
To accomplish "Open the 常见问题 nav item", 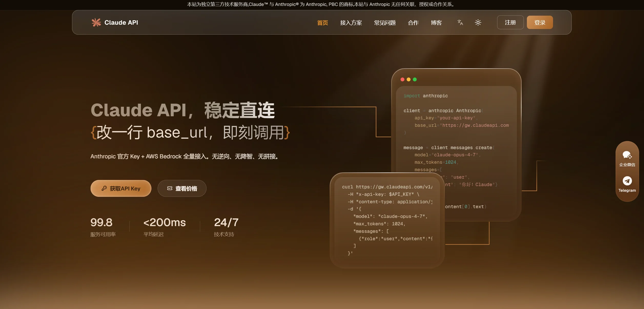I will click(x=385, y=23).
